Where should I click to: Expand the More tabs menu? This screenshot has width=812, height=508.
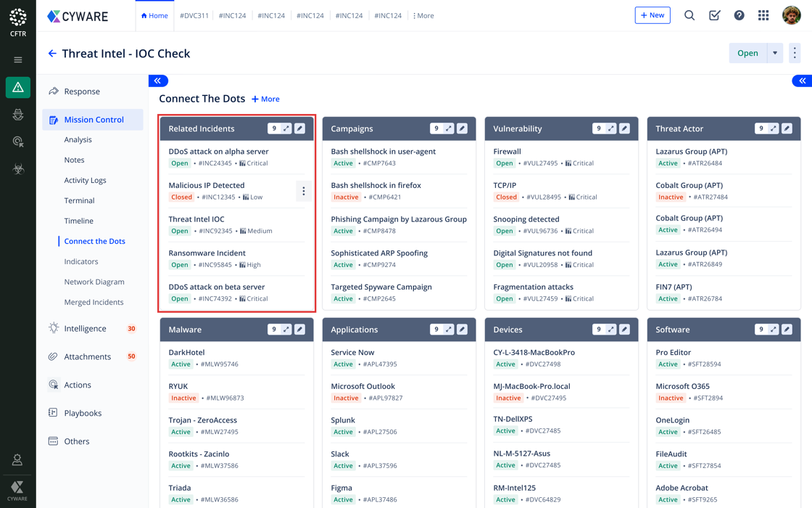[x=423, y=15]
